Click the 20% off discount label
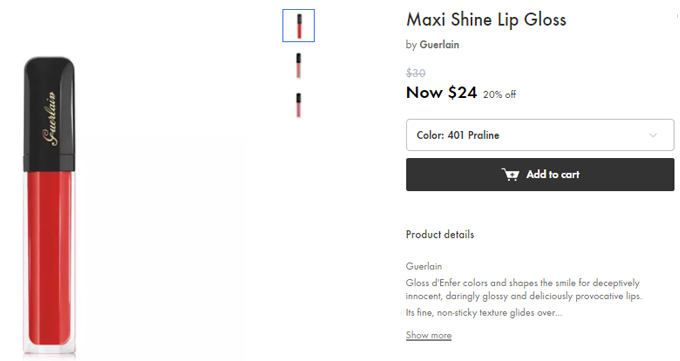 [x=499, y=95]
